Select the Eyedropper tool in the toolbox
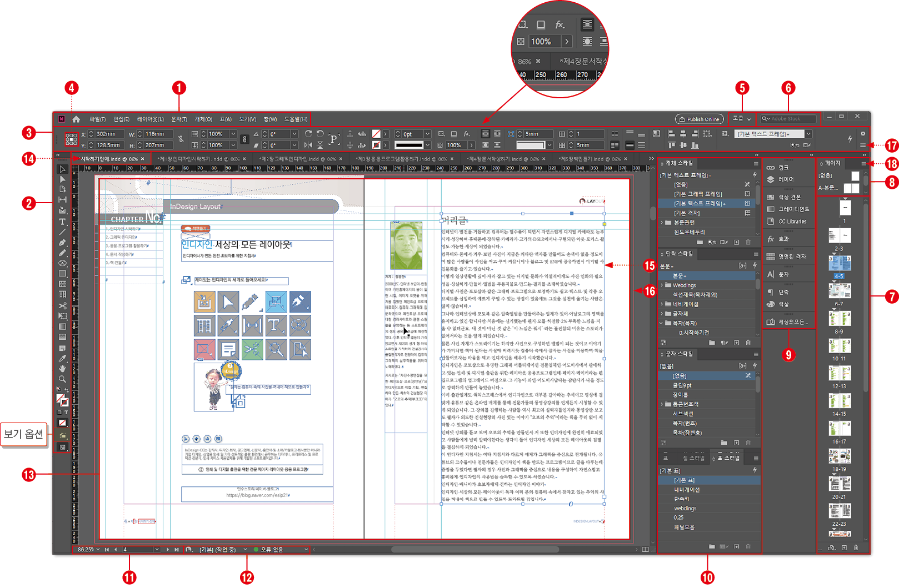Image resolution: width=899 pixels, height=588 pixels. [62, 358]
